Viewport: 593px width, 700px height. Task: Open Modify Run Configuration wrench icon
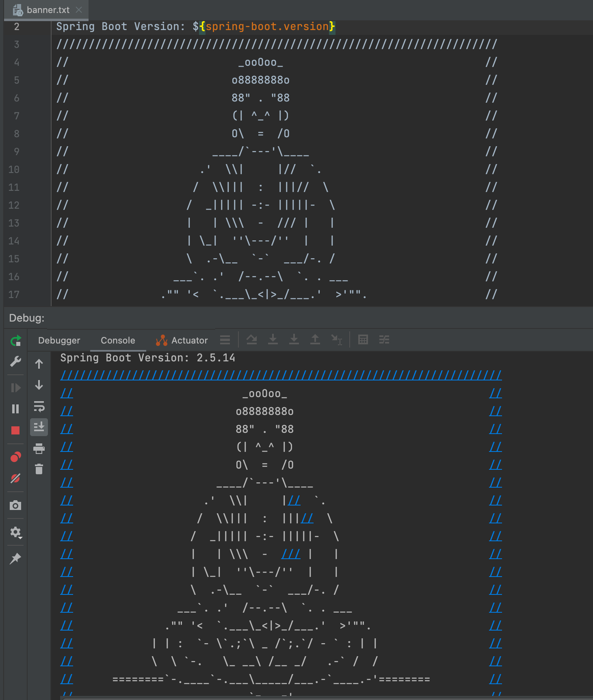[15, 361]
